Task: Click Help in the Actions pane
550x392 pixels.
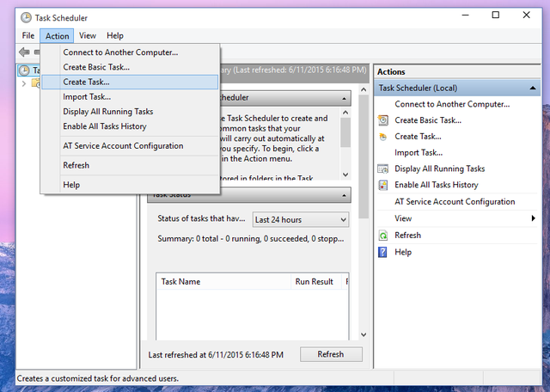Action: 403,253
